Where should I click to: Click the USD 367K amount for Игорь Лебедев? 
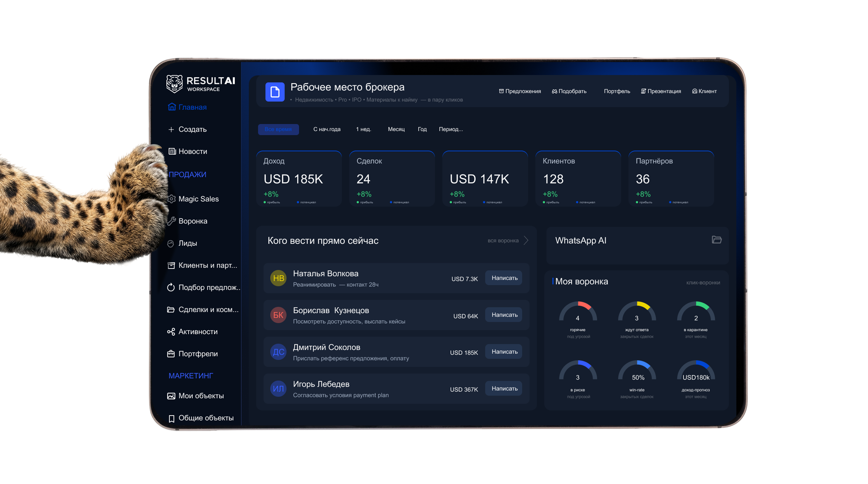[464, 390]
